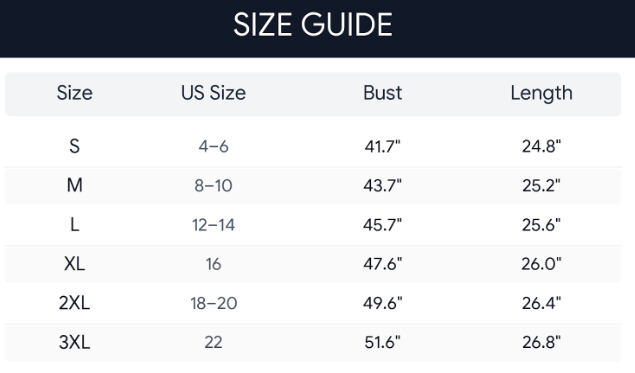Click the SIZE GUIDE title
This screenshot has width=635, height=373.
pos(313,25)
